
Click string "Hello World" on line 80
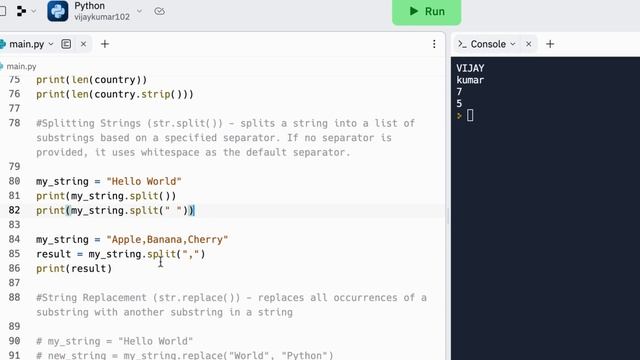coord(144,181)
